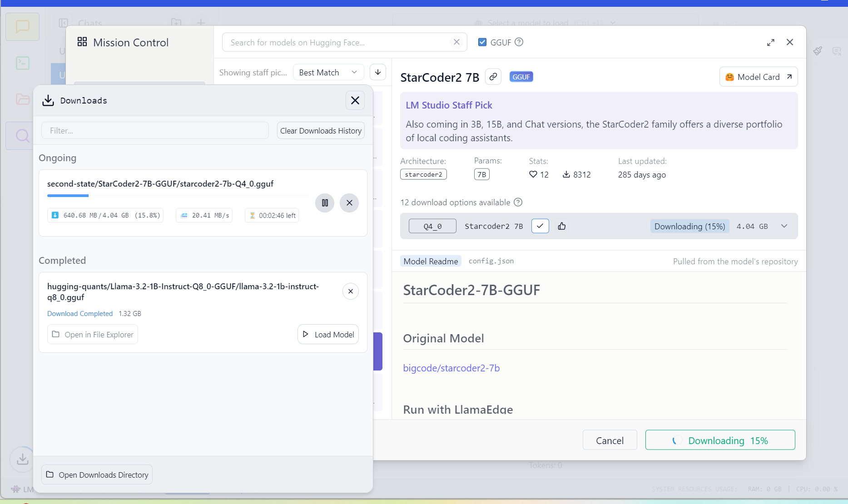848x504 pixels.
Task: Click Open Downloads Directory
Action: pos(97,475)
